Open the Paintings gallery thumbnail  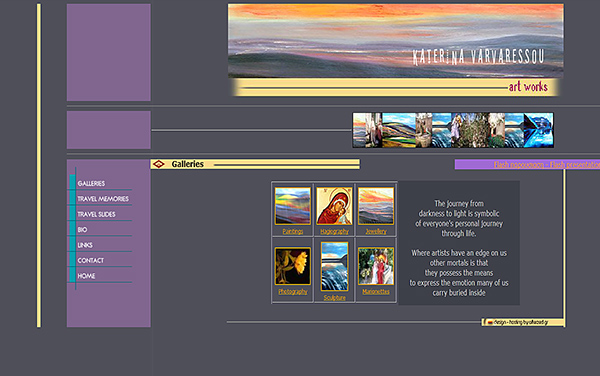[293, 206]
